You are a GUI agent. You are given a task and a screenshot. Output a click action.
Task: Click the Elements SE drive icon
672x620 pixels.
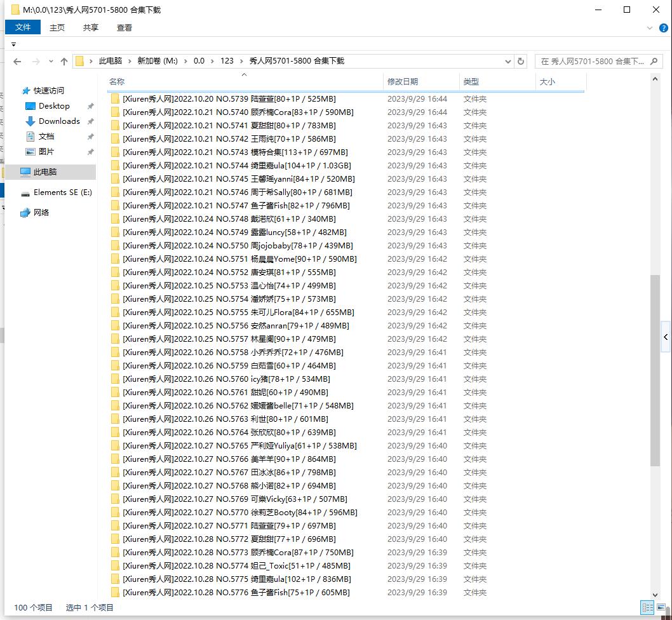click(x=25, y=193)
